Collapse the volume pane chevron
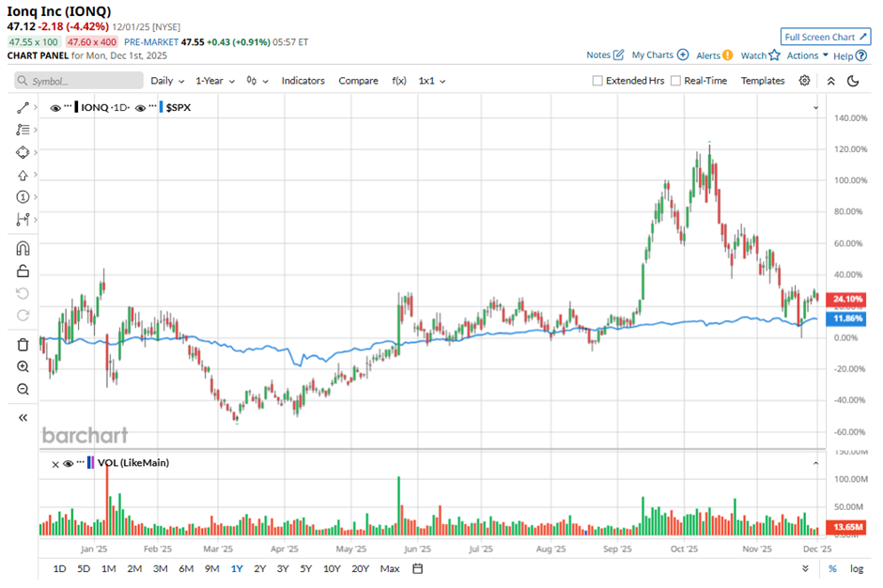The image size is (883, 588). point(815,463)
